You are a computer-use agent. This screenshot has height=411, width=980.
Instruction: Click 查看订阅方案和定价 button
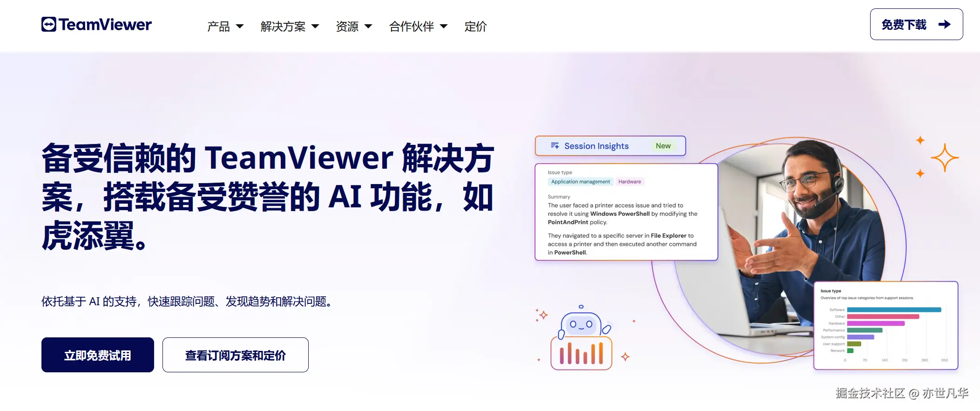[236, 355]
